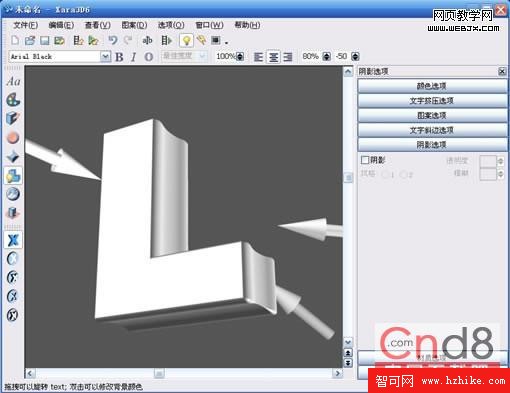
Task: Select the Aa text options tool
Action: (13, 81)
